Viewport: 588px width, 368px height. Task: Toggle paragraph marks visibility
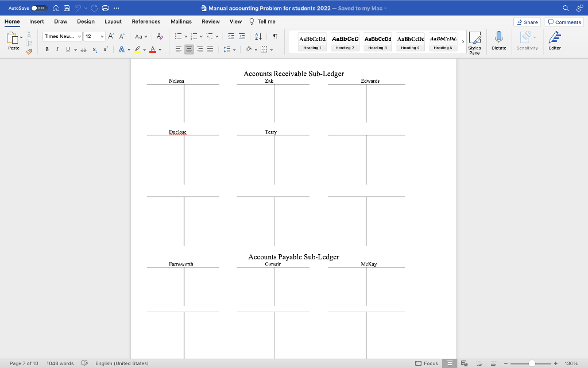pos(276,36)
